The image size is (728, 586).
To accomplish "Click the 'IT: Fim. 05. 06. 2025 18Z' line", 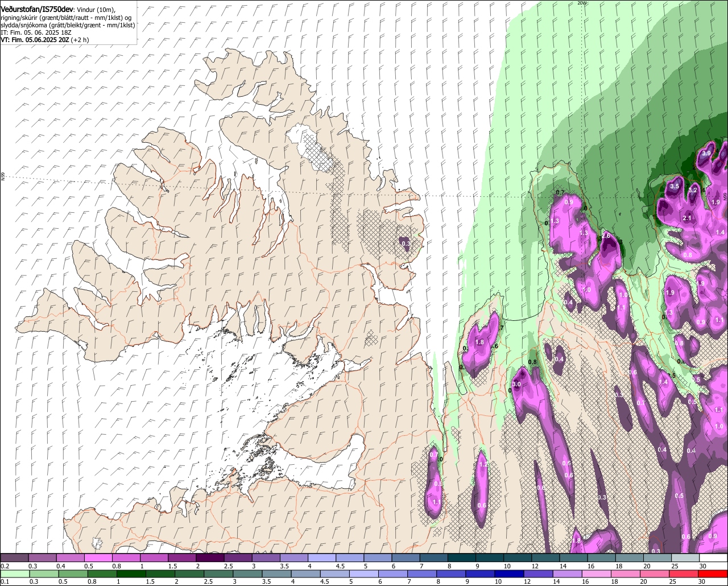I will [x=36, y=32].
